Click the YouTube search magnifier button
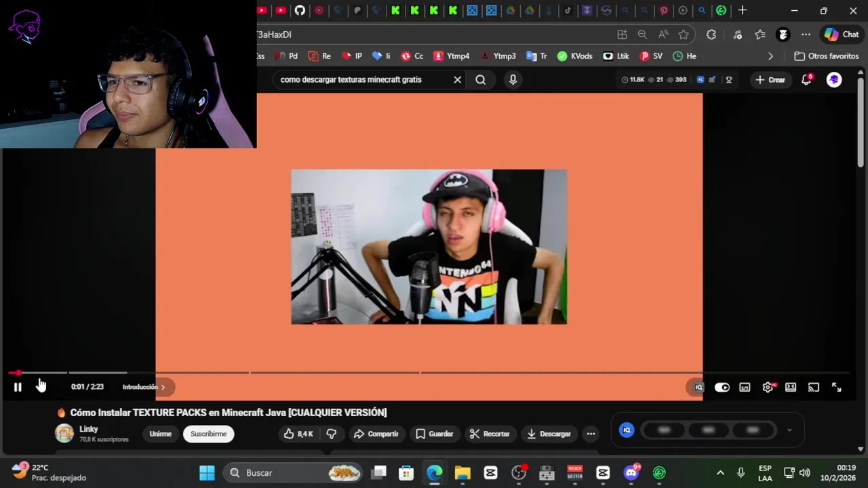This screenshot has width=868, height=488. (x=480, y=79)
